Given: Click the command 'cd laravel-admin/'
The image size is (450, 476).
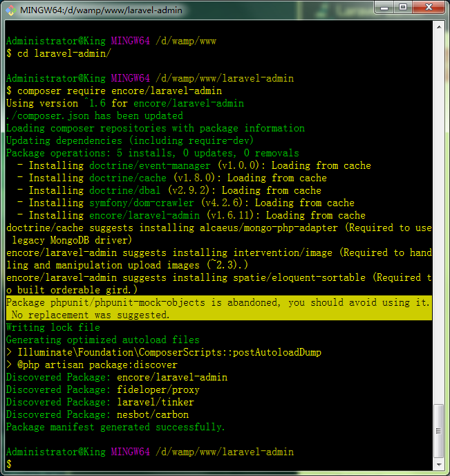Looking at the screenshot, I should (64, 53).
